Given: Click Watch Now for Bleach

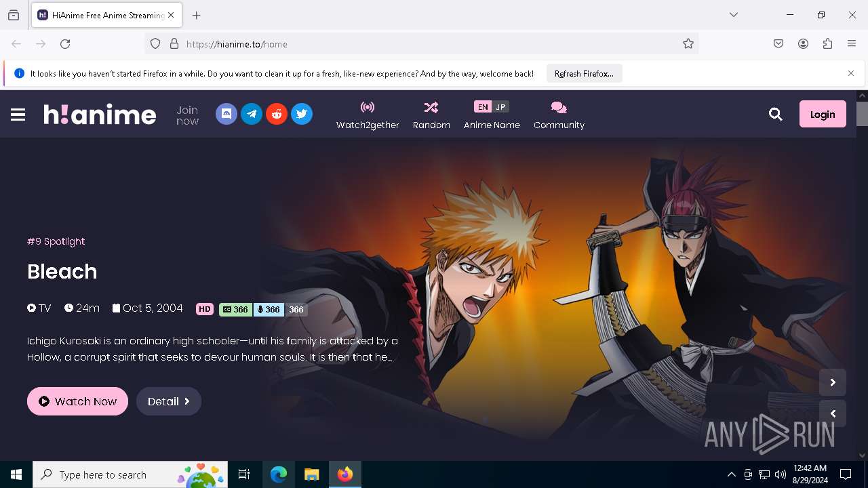Looking at the screenshot, I should pos(77,401).
